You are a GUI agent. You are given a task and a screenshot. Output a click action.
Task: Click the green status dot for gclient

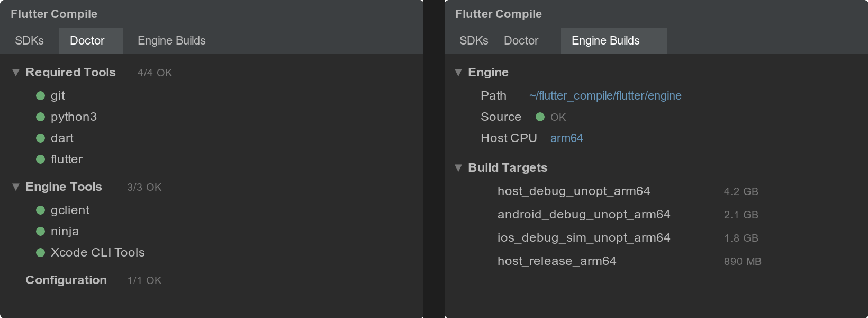click(40, 210)
